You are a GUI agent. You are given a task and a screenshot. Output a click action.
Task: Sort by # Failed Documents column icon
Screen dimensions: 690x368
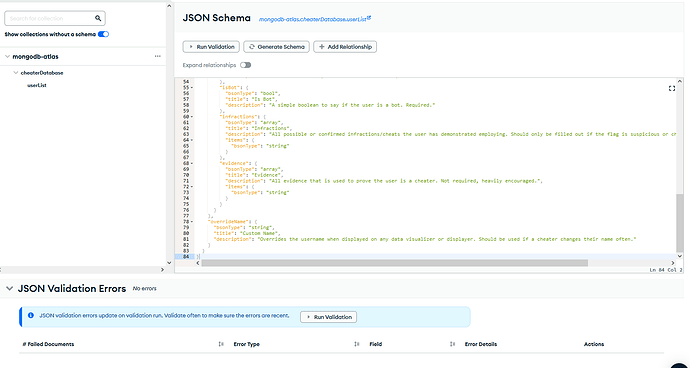point(221,344)
